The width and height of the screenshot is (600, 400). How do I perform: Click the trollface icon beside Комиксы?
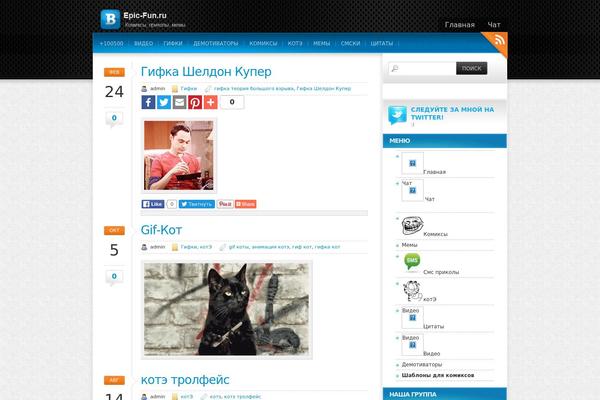coord(412,225)
